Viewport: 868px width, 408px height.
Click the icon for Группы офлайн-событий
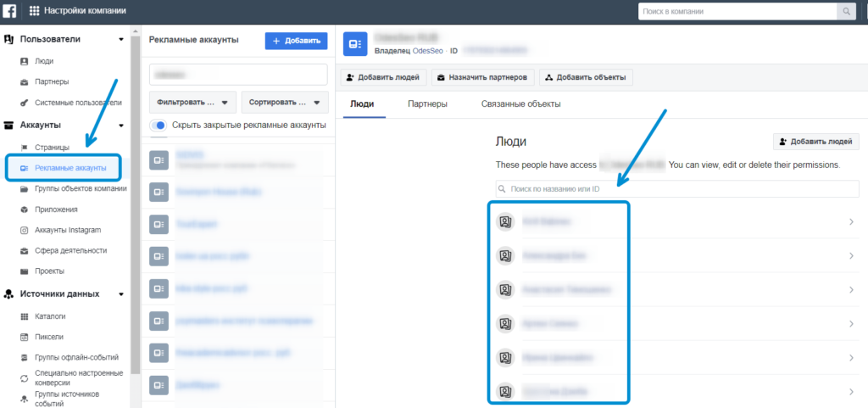[24, 358]
